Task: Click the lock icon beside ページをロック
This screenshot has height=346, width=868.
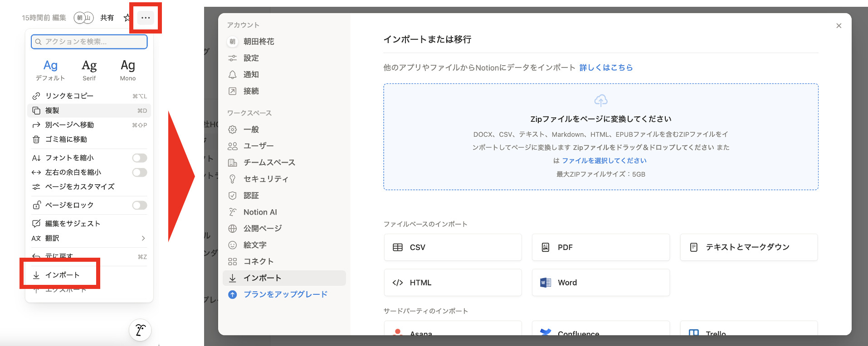Action: click(x=36, y=206)
